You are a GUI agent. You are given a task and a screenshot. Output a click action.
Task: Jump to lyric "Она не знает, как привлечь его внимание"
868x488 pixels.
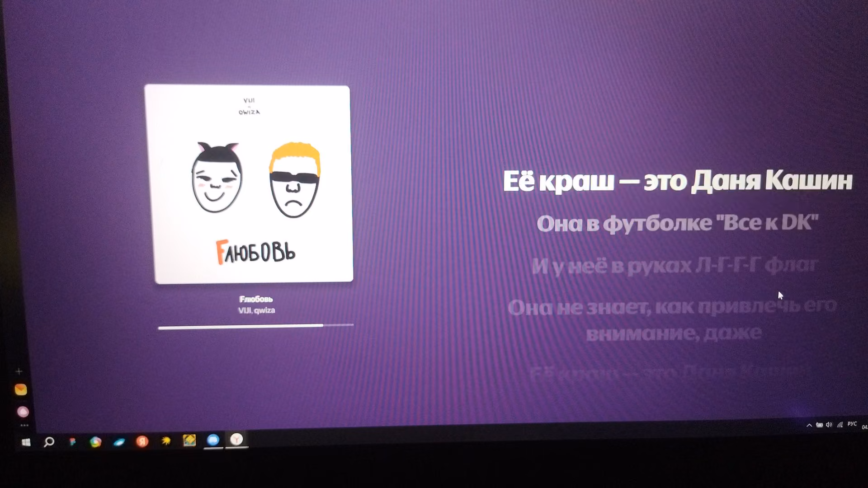pyautogui.click(x=672, y=320)
